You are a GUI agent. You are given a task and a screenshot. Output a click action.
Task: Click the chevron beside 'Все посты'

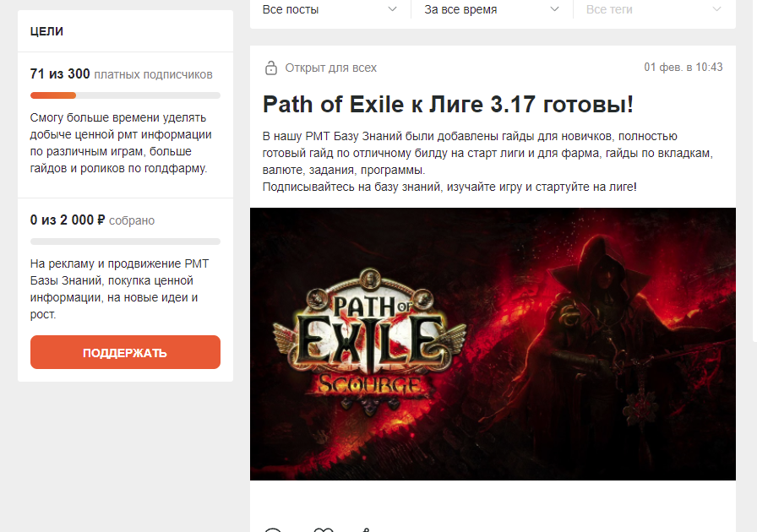coord(393,8)
